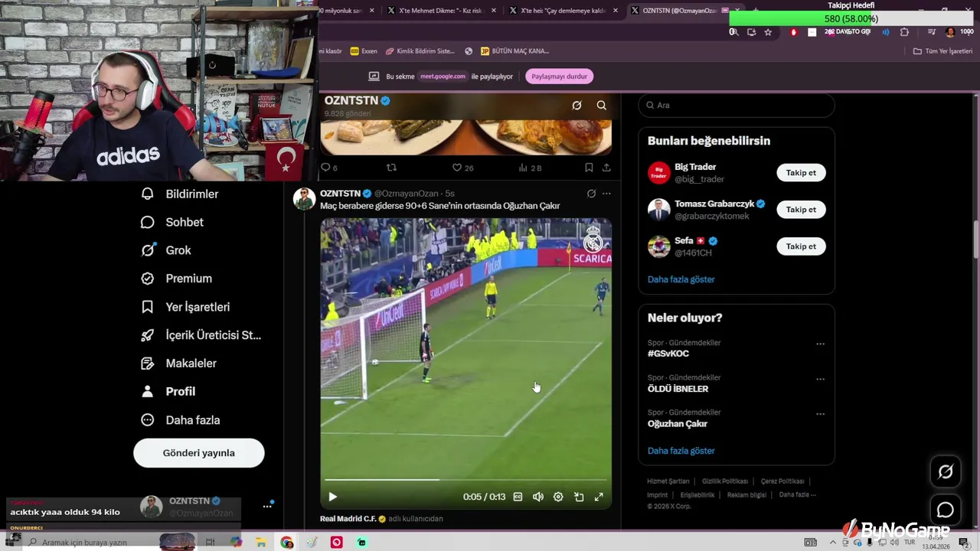
Task: Click Grok icon in profile header
Action: click(577, 106)
